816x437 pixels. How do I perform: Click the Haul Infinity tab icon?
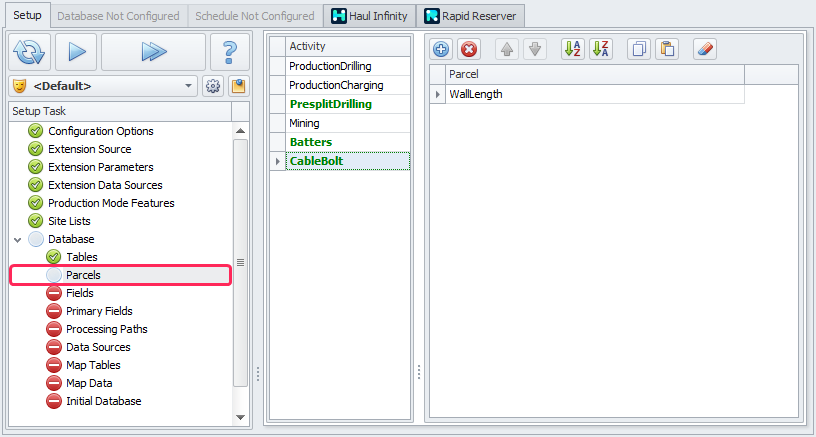click(339, 16)
